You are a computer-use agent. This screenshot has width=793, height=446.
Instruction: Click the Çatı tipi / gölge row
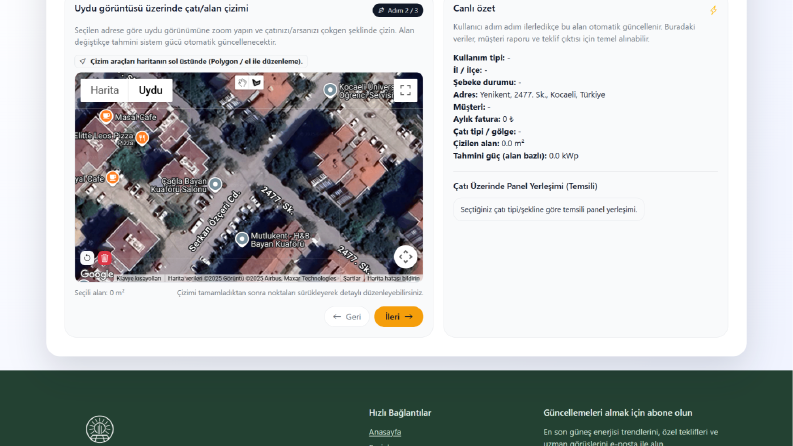coord(487,131)
